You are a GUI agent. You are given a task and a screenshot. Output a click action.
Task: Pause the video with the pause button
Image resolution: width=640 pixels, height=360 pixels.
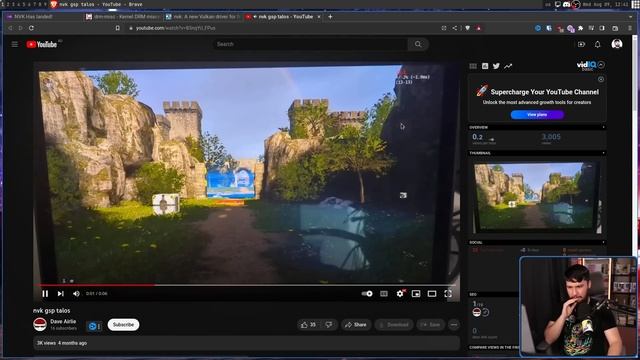45,293
